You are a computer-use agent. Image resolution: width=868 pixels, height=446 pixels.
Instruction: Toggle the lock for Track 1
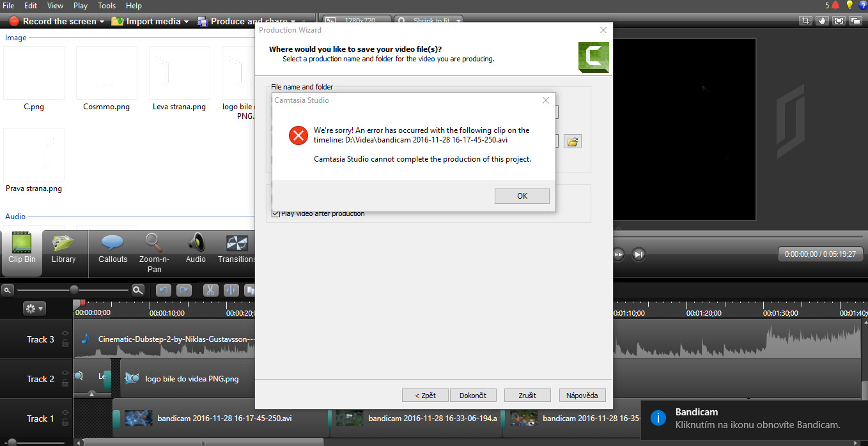[x=65, y=422]
